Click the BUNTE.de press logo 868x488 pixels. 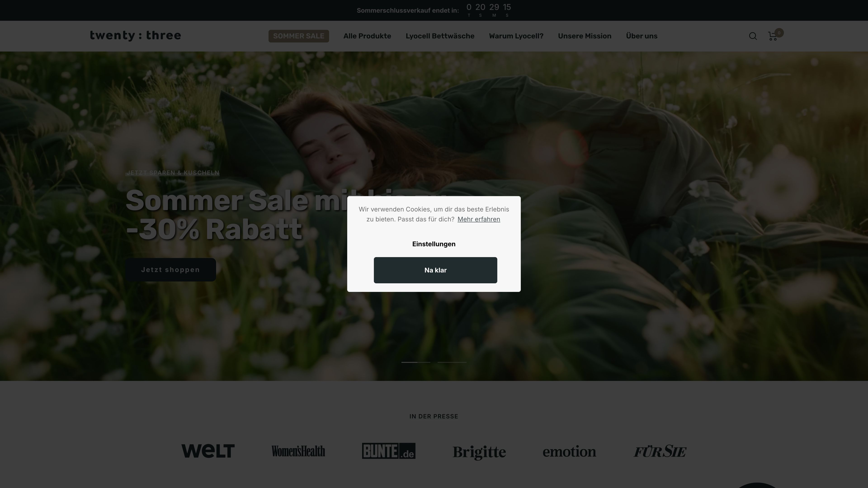tap(388, 451)
